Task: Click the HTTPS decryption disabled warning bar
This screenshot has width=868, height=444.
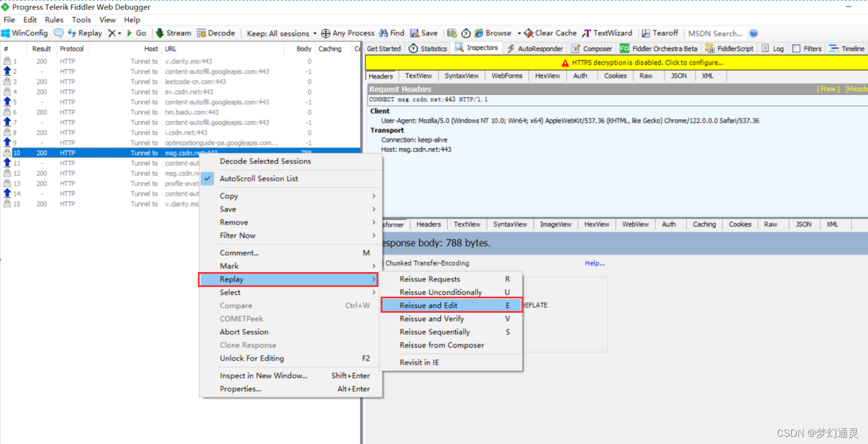Action: tap(616, 62)
